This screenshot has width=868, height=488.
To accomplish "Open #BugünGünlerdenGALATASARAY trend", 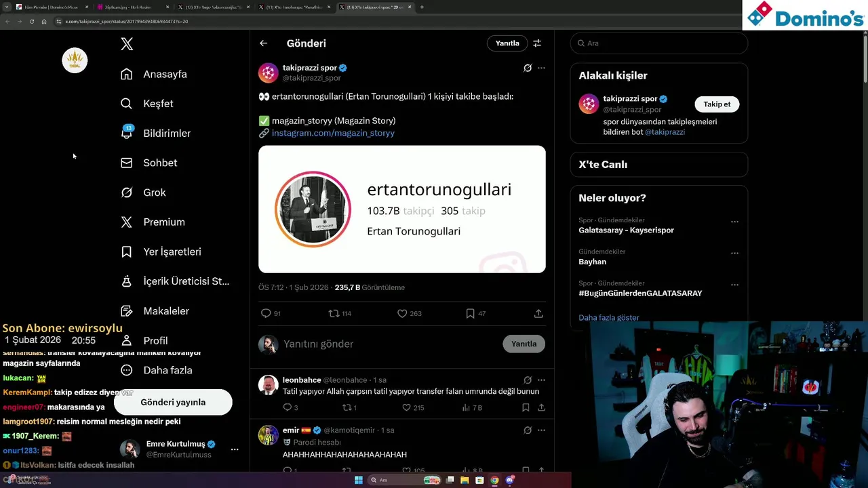I will point(640,293).
